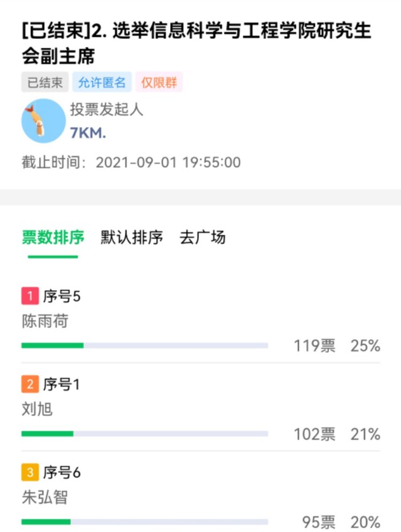401x532 pixels.
Task: Select candidate 朱弘智
Action: 45,499
